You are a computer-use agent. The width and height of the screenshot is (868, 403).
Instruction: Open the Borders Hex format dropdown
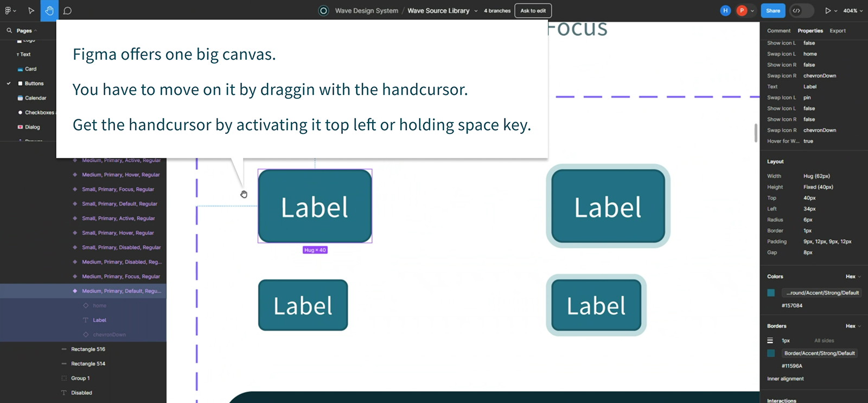853,326
